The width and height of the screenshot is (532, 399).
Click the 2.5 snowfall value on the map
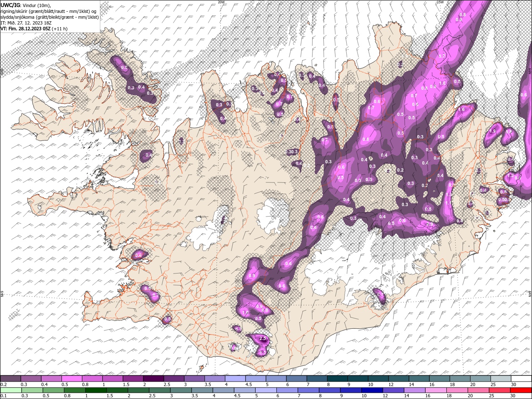point(262,339)
